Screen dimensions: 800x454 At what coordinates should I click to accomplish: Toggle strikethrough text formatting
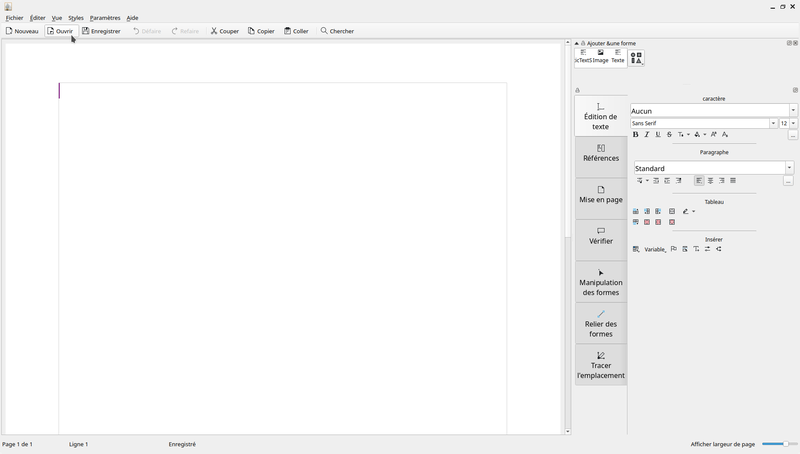(x=669, y=134)
